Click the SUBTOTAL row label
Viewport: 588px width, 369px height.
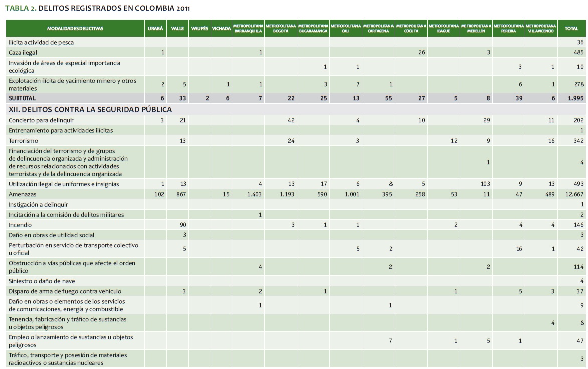click(22, 98)
